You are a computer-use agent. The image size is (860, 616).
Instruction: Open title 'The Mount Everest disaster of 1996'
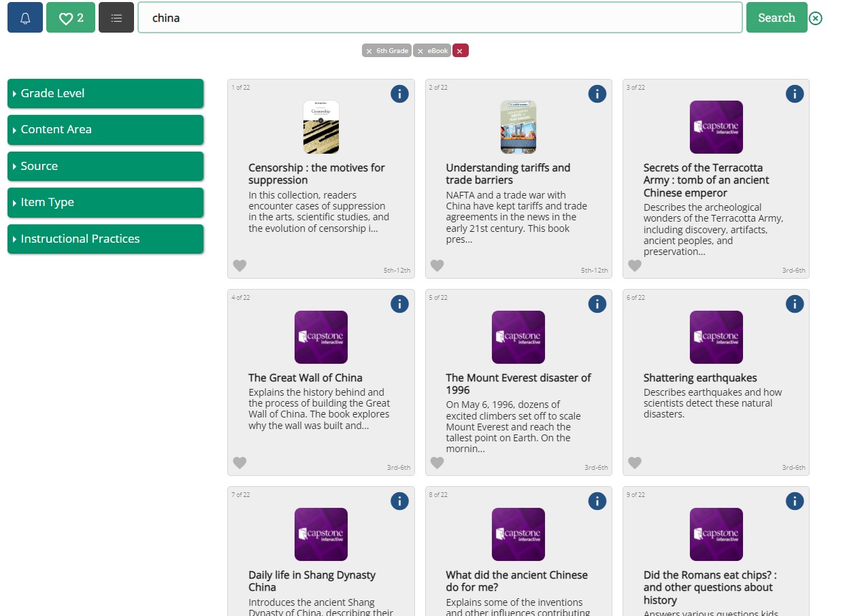[518, 384]
